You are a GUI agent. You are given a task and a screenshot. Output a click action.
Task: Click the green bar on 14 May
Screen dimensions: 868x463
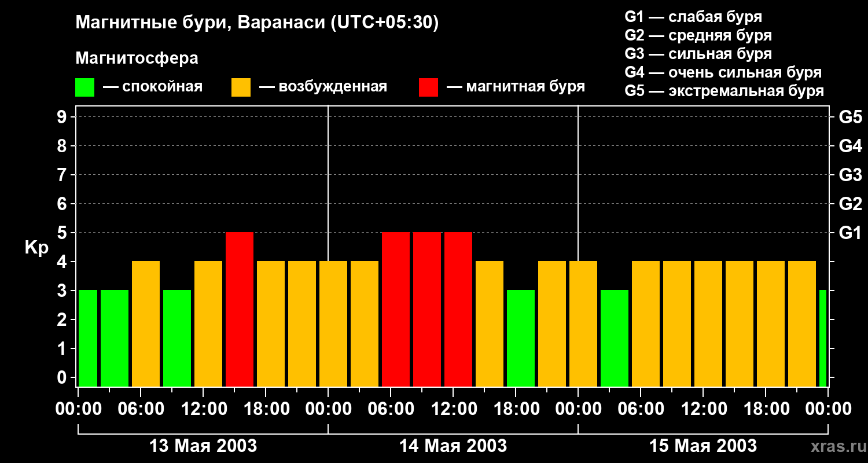pos(521,338)
